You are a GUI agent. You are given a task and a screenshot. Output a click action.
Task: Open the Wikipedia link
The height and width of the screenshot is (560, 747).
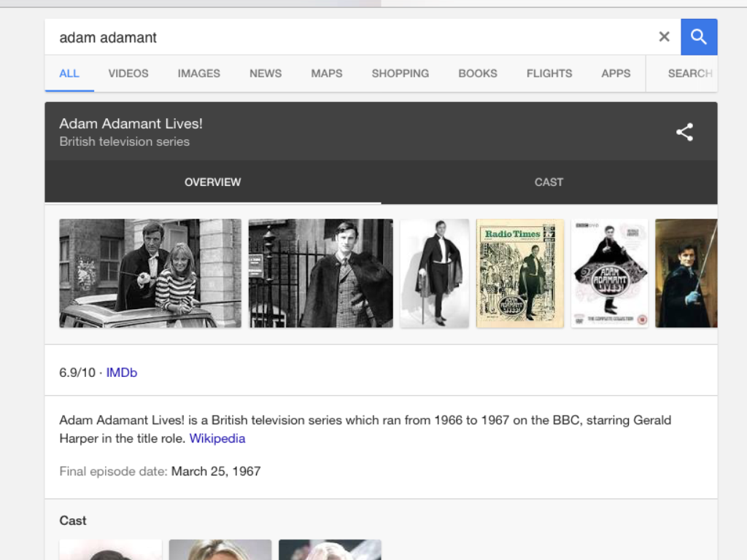pos(217,438)
